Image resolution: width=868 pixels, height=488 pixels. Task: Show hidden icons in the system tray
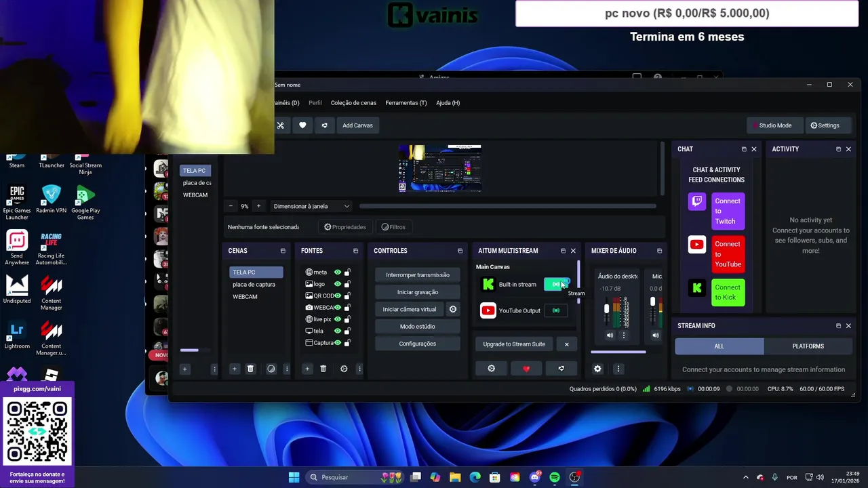(x=745, y=477)
